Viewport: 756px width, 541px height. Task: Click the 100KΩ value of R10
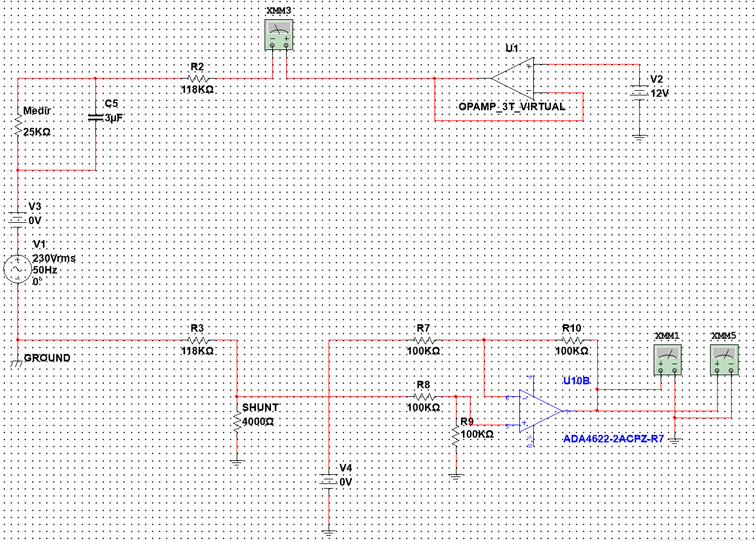[x=572, y=351]
